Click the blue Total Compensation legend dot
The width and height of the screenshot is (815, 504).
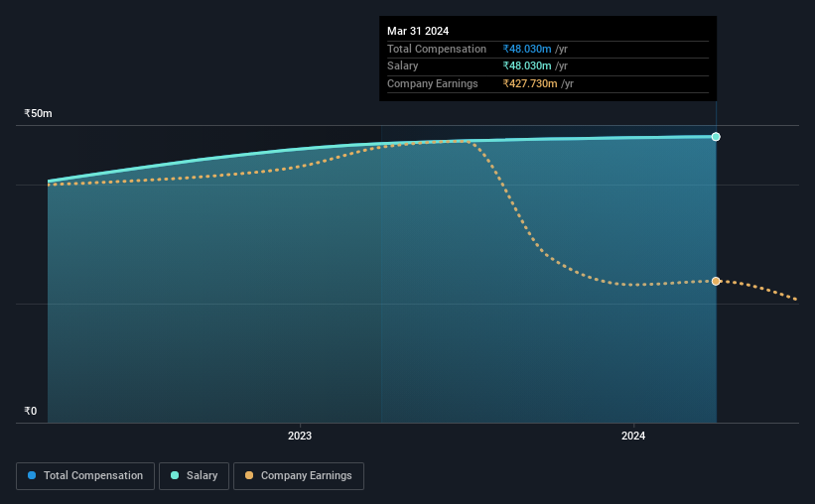point(32,475)
